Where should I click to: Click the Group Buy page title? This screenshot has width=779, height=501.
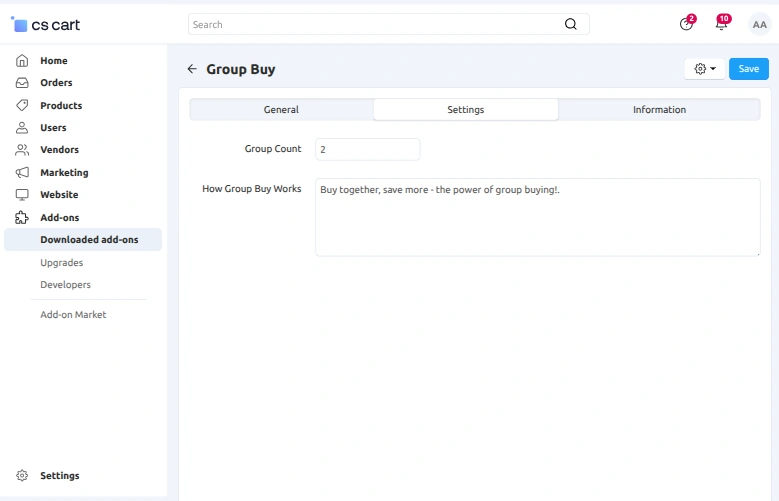point(240,69)
